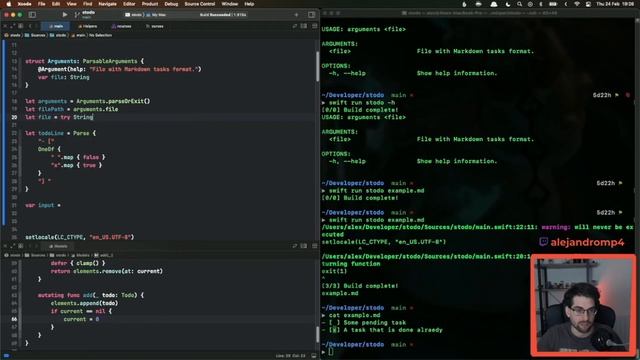Open the stodo project breadcrumb in top editor

pyautogui.click(x=13, y=36)
